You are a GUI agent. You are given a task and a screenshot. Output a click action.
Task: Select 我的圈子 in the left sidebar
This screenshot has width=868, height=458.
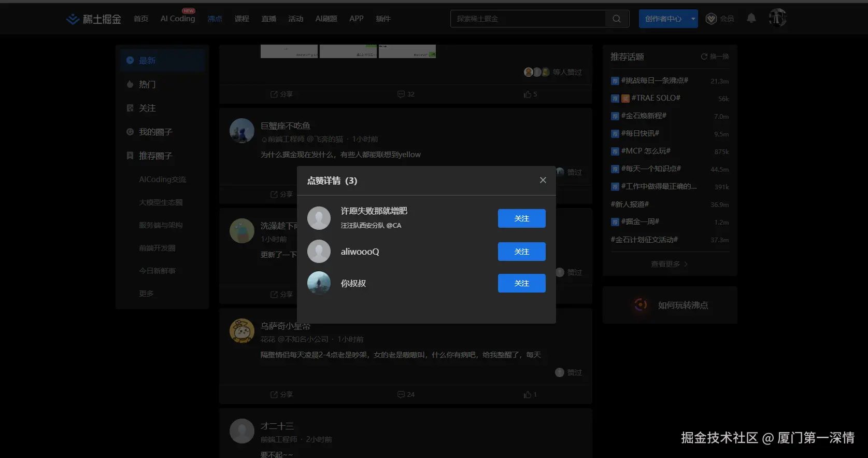(x=163, y=132)
